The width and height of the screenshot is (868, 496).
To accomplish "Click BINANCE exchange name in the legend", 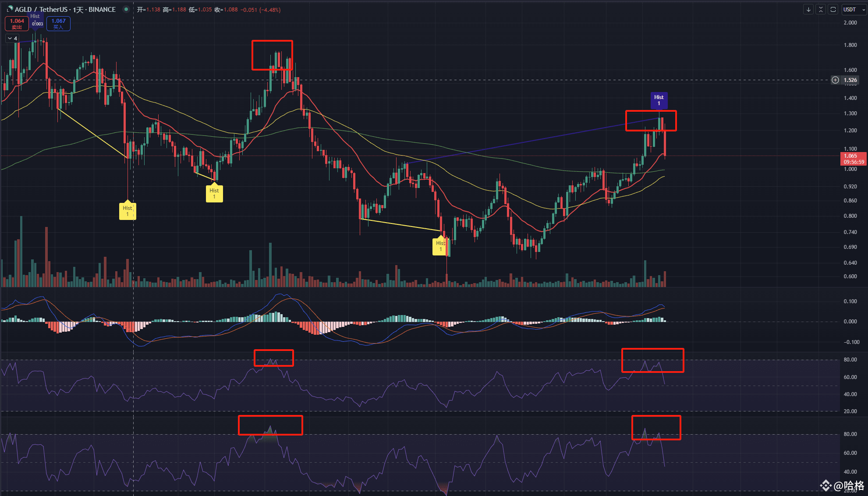I will [x=102, y=9].
